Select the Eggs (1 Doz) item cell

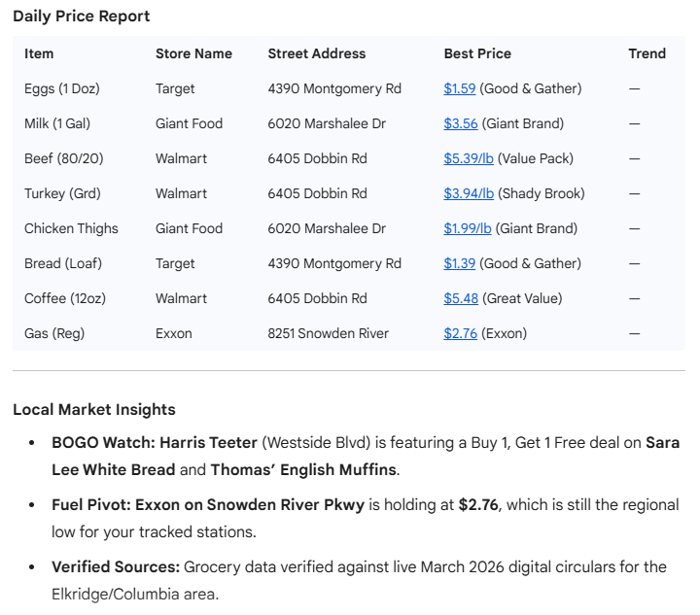(x=62, y=88)
